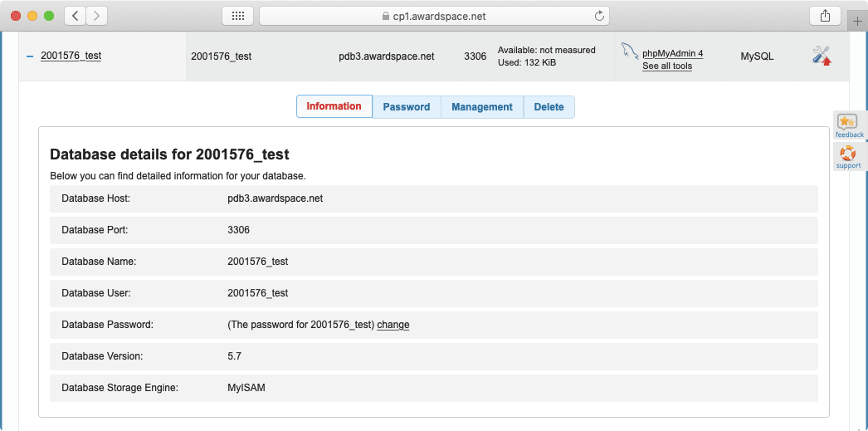Show the Safari favorites grid
Image resolution: width=868 pixels, height=431 pixels.
237,16
